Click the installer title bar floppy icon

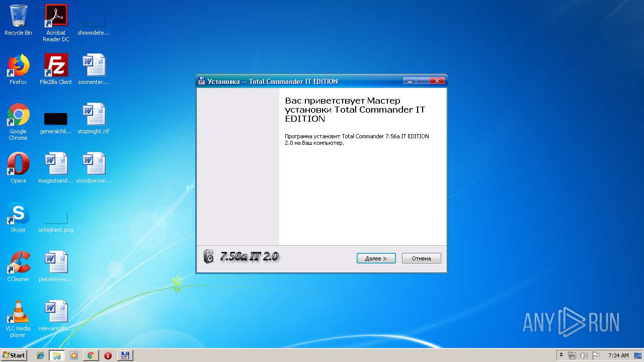[202, 81]
